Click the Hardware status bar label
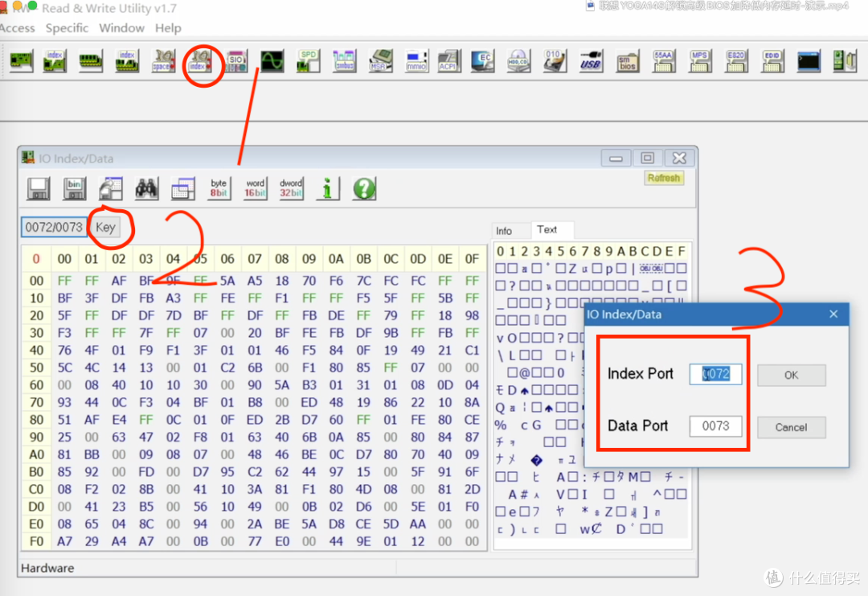 [x=47, y=568]
